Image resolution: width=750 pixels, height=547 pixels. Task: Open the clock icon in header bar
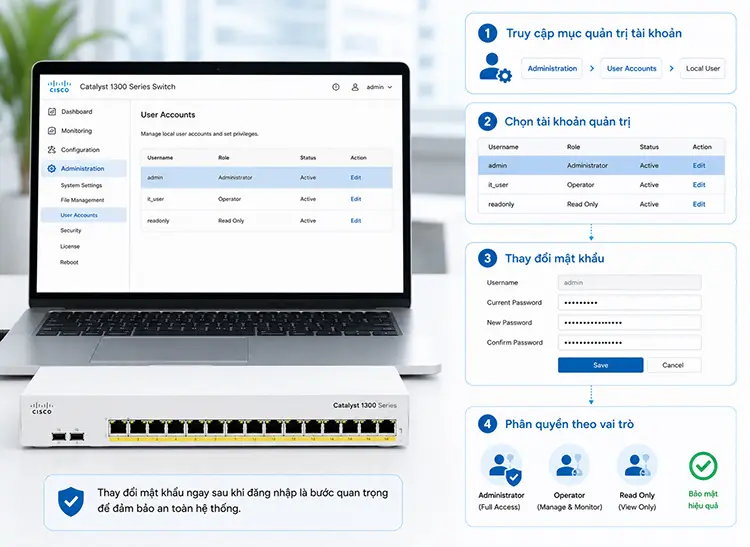(336, 87)
